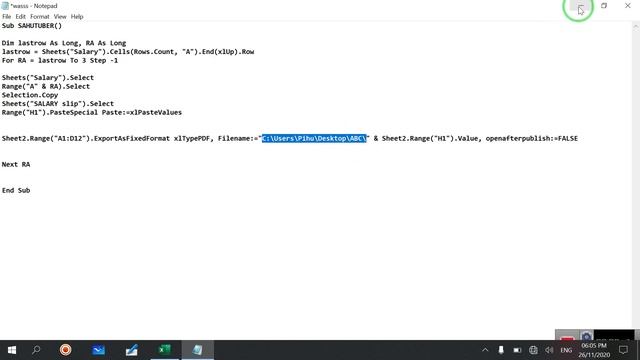Open the orange recorder app in taskbar

click(x=65, y=350)
